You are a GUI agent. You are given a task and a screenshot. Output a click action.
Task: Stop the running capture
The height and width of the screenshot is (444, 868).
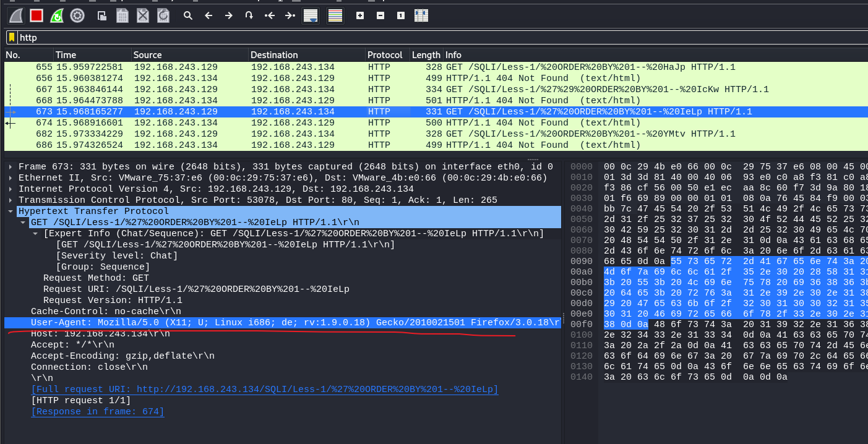tap(36, 15)
